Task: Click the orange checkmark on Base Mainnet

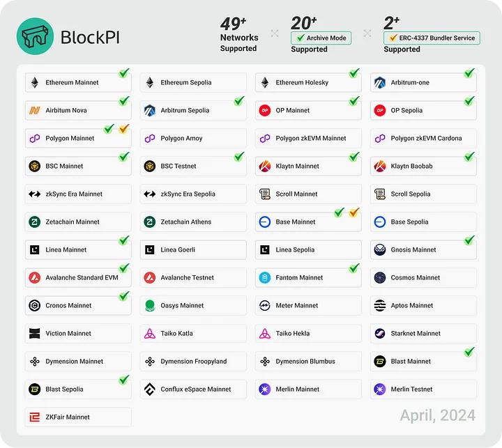Action: (354, 213)
